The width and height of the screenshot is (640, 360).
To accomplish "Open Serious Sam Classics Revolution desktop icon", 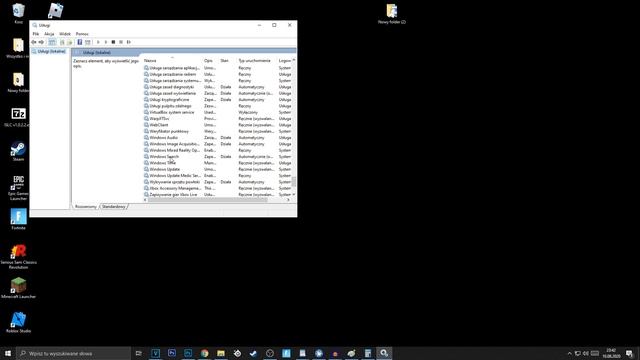I will 18,256.
